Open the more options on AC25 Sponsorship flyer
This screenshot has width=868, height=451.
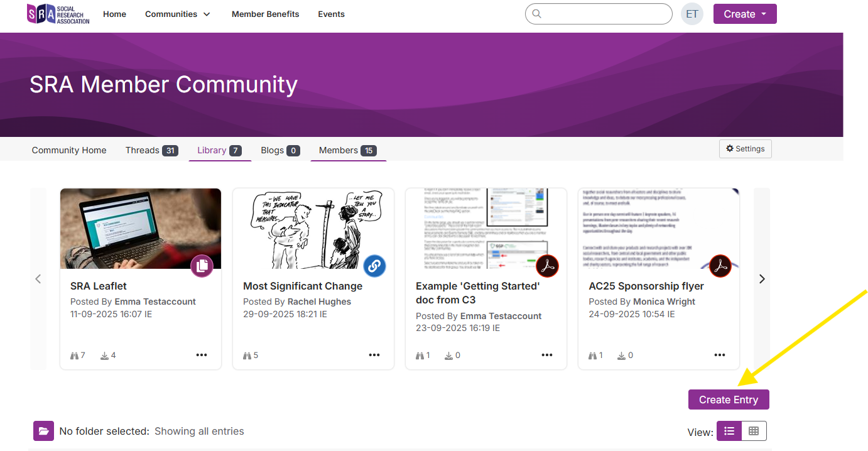pyautogui.click(x=720, y=355)
